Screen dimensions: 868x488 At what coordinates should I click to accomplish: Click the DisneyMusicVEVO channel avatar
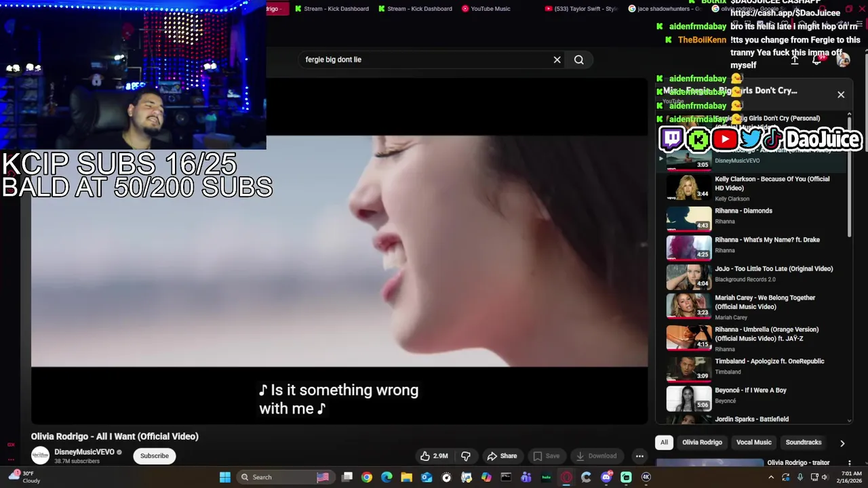pos(41,455)
